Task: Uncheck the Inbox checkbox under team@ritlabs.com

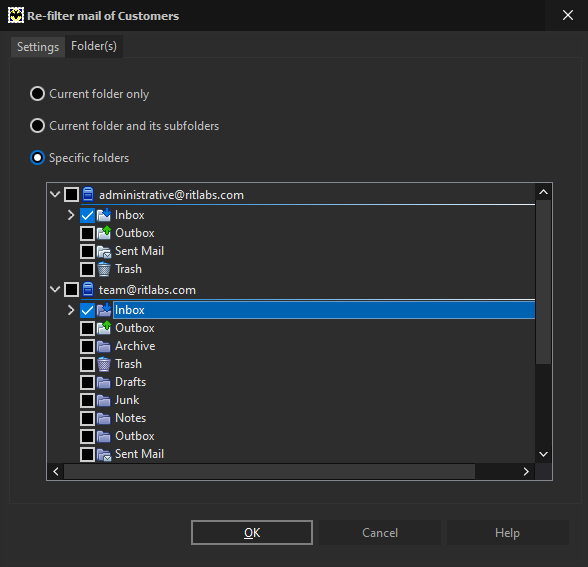Action: pyautogui.click(x=87, y=310)
